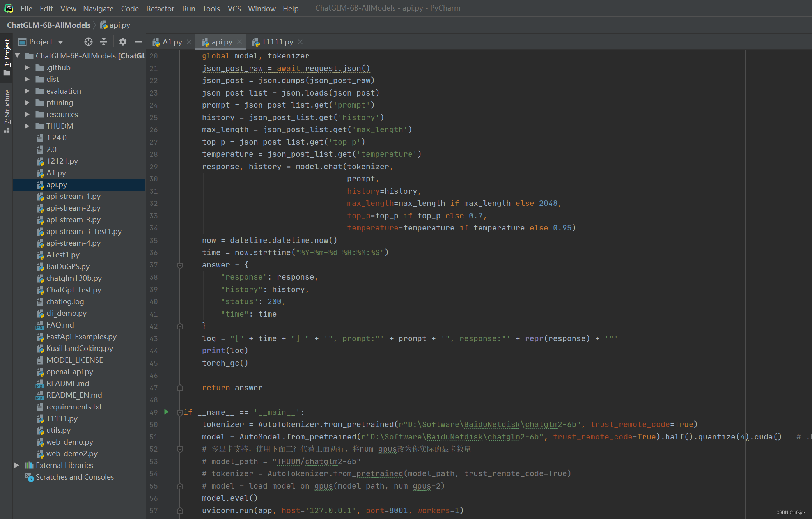812x519 pixels.
Task: Open the Project view dropdown
Action: point(60,42)
